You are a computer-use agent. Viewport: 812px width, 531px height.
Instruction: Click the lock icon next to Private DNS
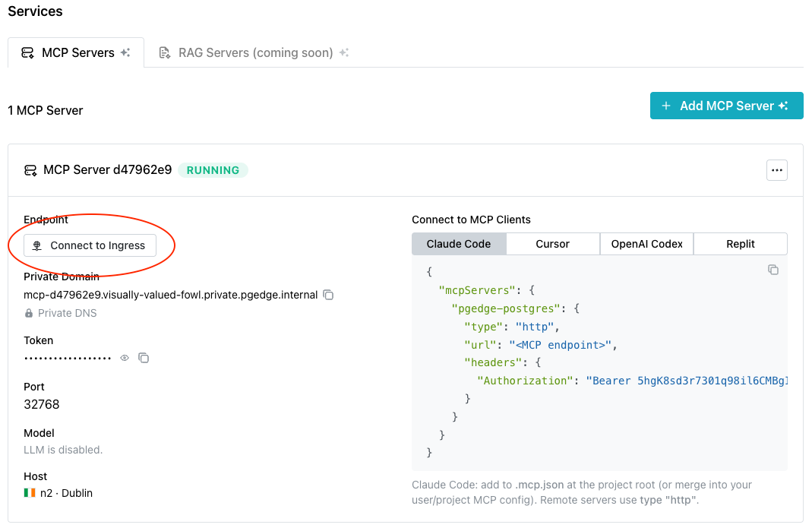click(29, 314)
